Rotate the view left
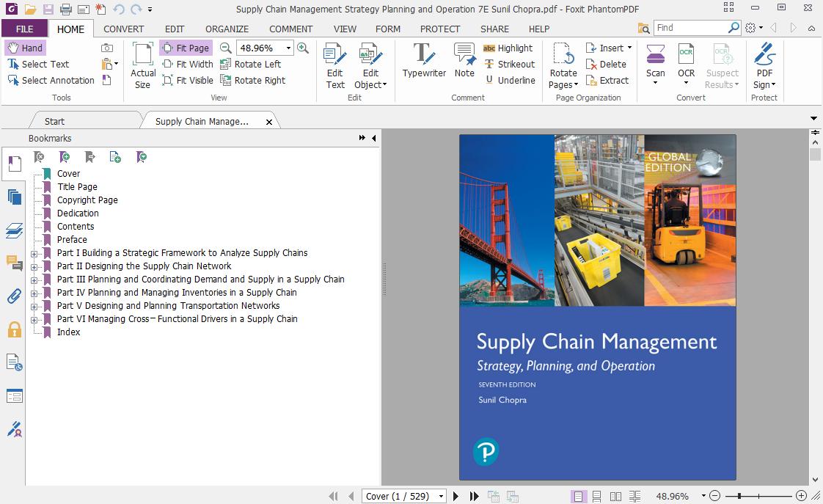823x504 pixels. (x=250, y=64)
